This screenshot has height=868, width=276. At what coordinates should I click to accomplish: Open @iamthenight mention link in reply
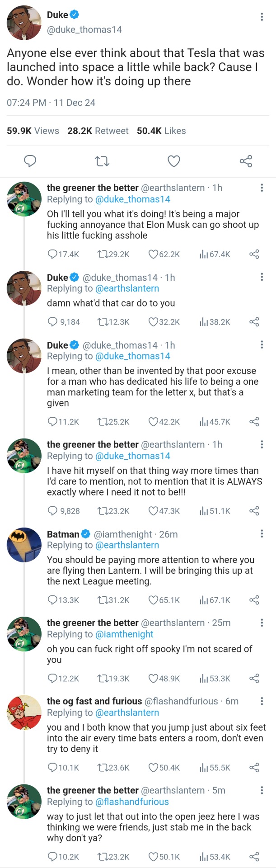click(x=124, y=634)
